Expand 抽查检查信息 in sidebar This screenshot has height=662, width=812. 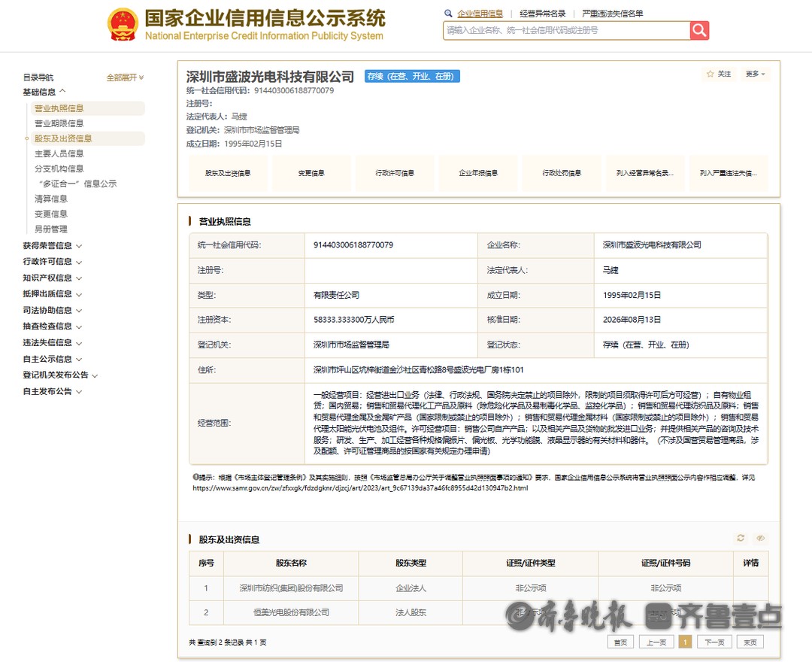53,326
